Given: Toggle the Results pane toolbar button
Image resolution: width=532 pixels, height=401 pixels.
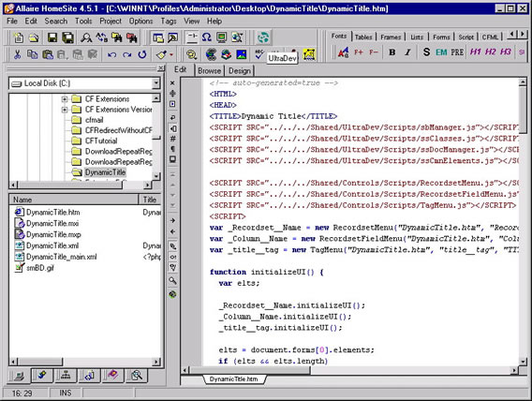Looking at the screenshot, I should point(172,37).
